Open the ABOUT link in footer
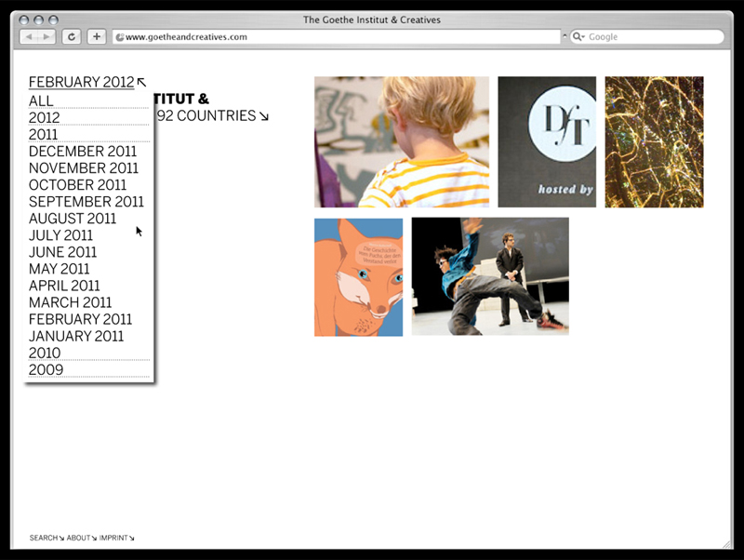Screen dimensions: 744x560 (x=82, y=538)
